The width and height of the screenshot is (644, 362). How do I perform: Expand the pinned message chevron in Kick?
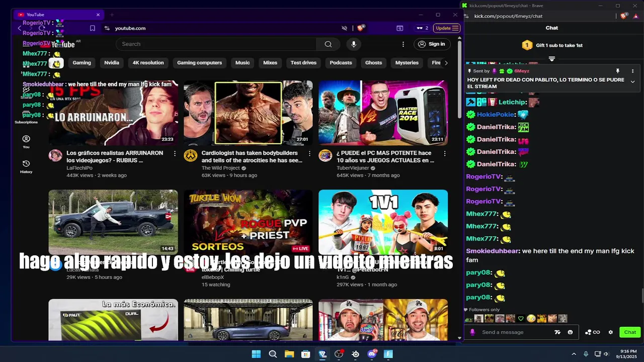click(x=632, y=81)
